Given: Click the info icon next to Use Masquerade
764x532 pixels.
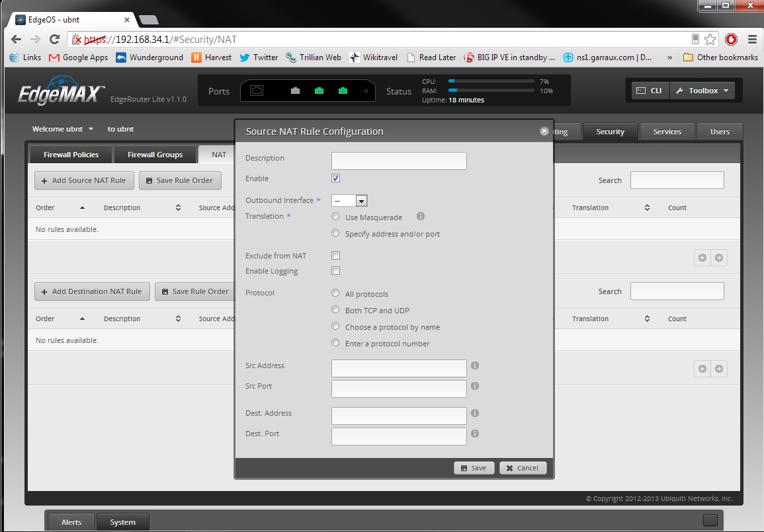Looking at the screenshot, I should tap(421, 217).
